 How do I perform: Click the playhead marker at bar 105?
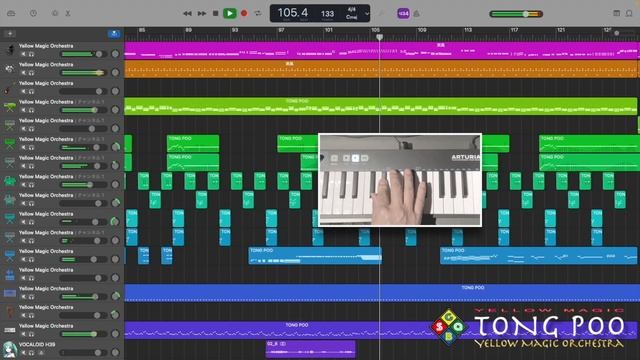[x=380, y=37]
